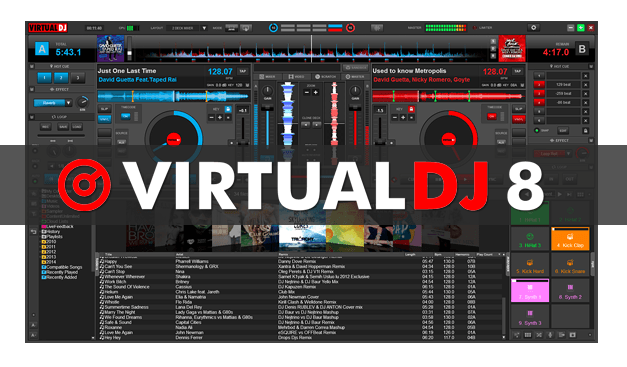Toggle deck A VINYL mode
This screenshot has height=367, width=627.
coord(104,119)
